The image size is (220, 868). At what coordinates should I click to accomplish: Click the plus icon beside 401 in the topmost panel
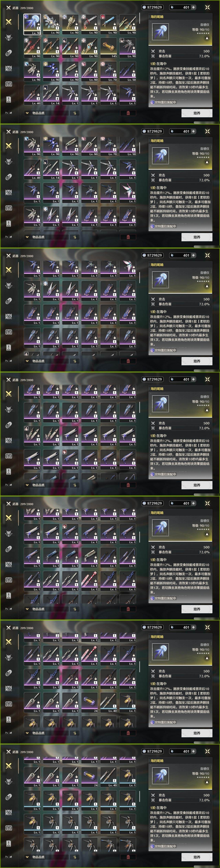[x=193, y=7]
